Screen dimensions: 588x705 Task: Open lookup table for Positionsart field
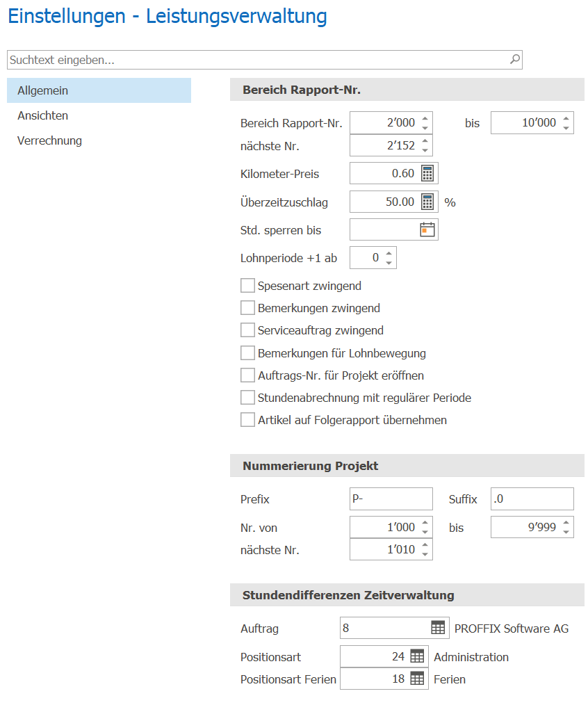[417, 656]
